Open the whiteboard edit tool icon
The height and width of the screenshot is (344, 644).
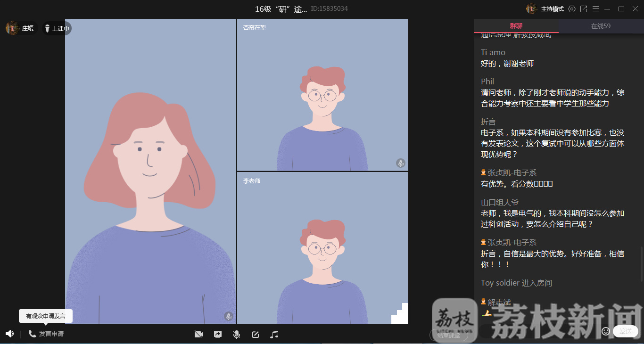[x=256, y=334]
